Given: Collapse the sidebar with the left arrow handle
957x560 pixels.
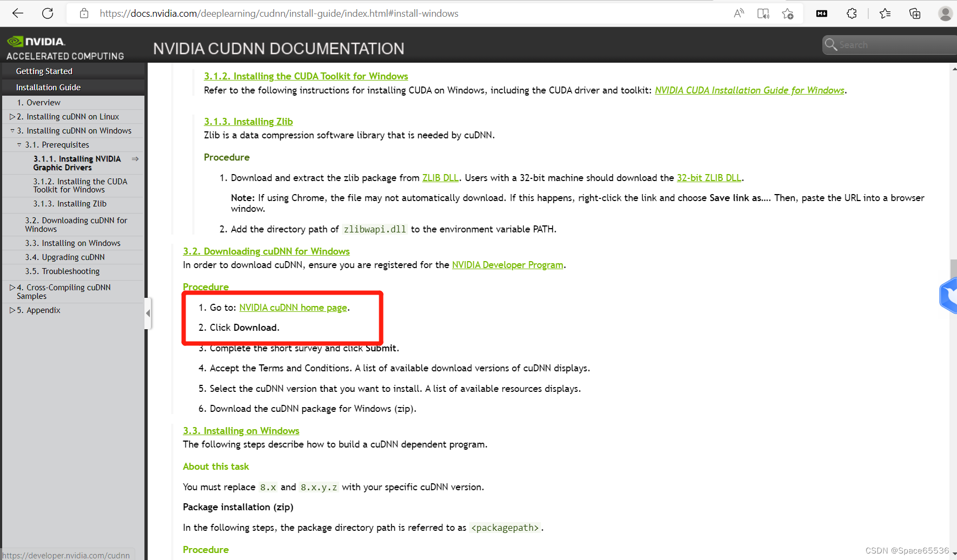Looking at the screenshot, I should (148, 313).
